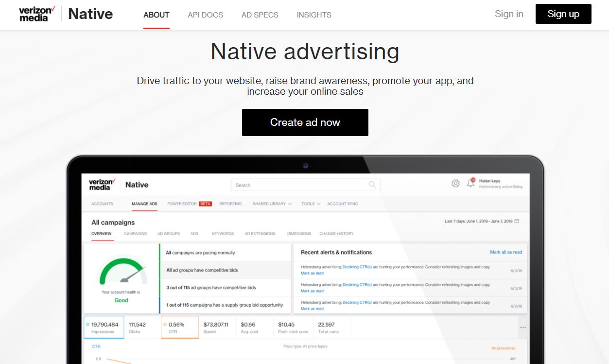Image resolution: width=609 pixels, height=364 pixels.
Task: Click the Create ad now button
Action: tap(305, 122)
